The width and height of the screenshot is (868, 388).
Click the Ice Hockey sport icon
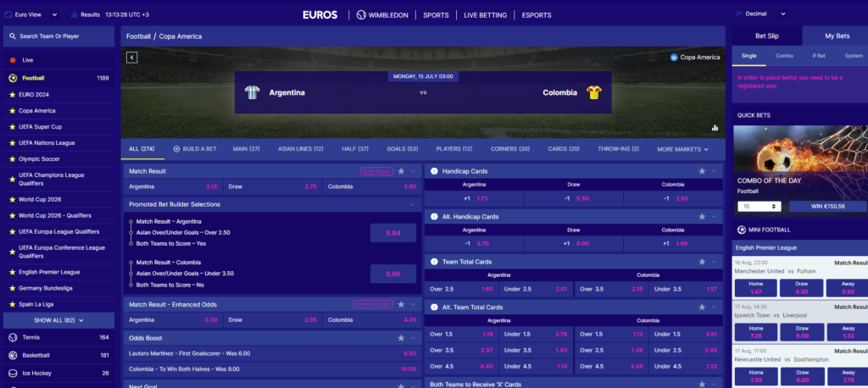coord(13,373)
